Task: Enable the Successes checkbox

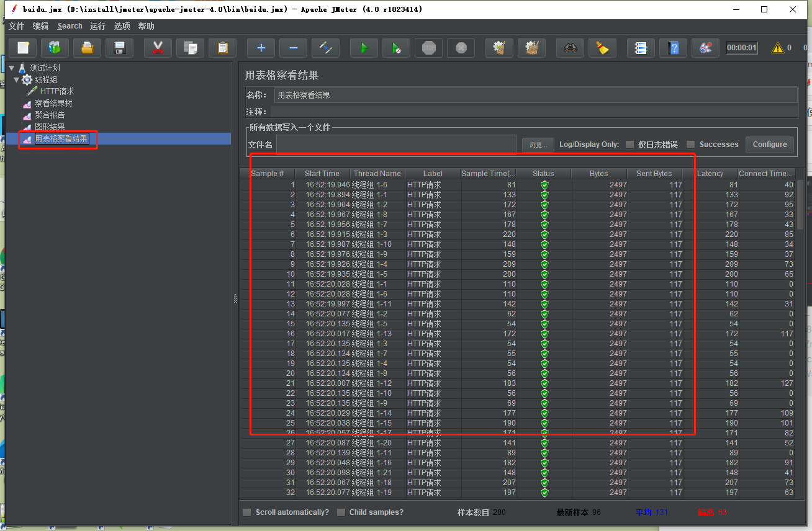Action: (690, 145)
